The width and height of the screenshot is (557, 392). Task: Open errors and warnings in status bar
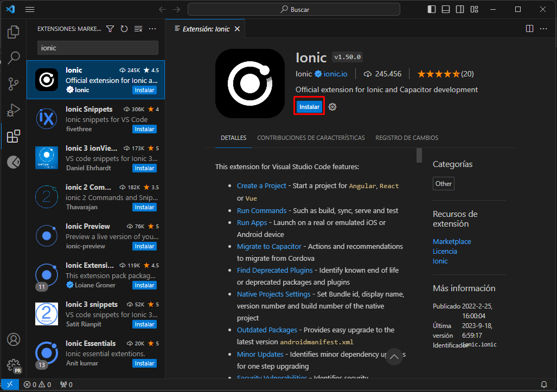[37, 384]
